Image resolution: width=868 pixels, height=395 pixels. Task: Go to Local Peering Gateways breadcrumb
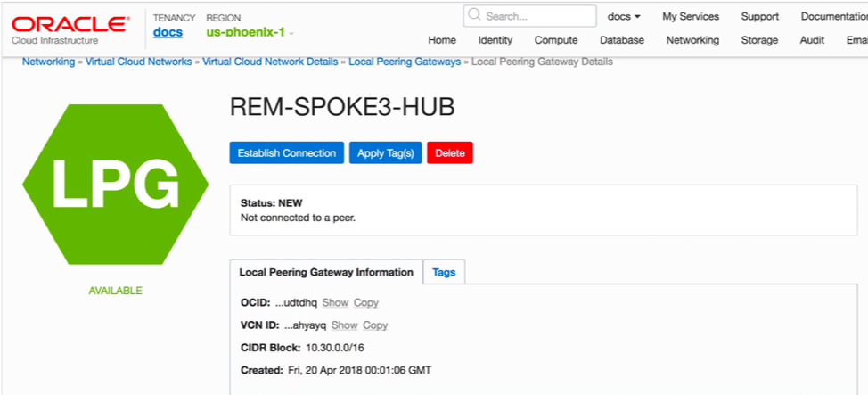[x=405, y=62]
